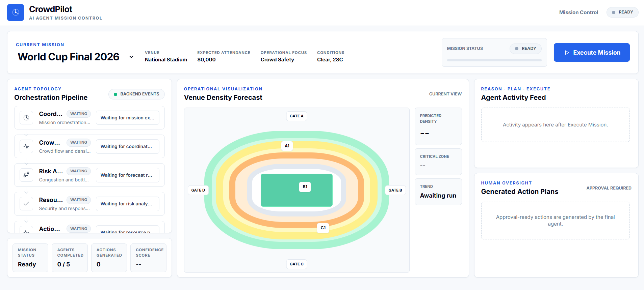Click zone marker B1 on the pitch

coord(305,187)
